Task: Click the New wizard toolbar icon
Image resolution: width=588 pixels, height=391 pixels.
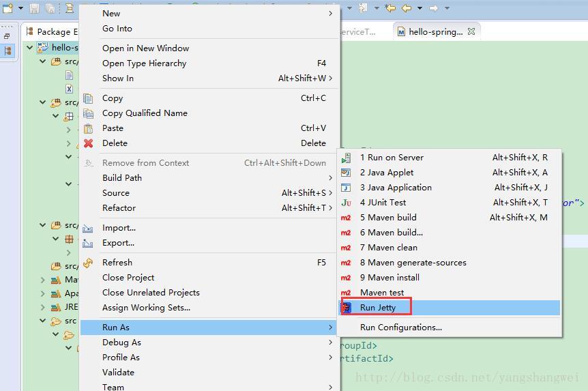Action: point(8,8)
